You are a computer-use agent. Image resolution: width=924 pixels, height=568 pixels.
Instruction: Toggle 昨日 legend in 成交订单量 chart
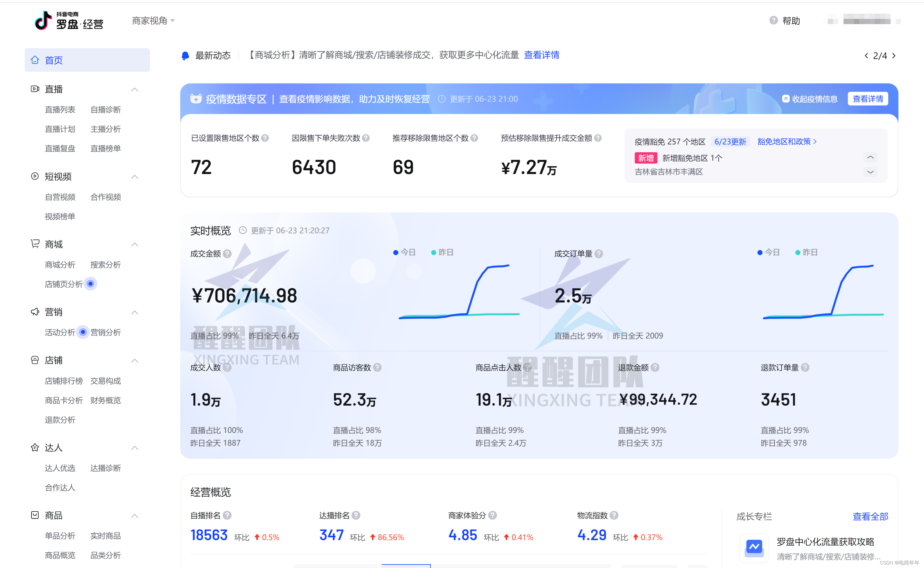(x=806, y=252)
